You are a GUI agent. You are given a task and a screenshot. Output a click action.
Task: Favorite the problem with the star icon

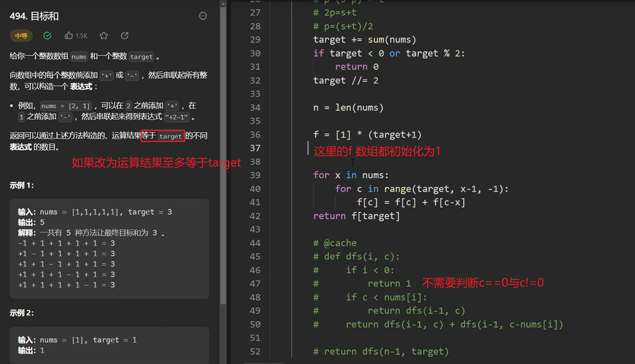point(104,36)
